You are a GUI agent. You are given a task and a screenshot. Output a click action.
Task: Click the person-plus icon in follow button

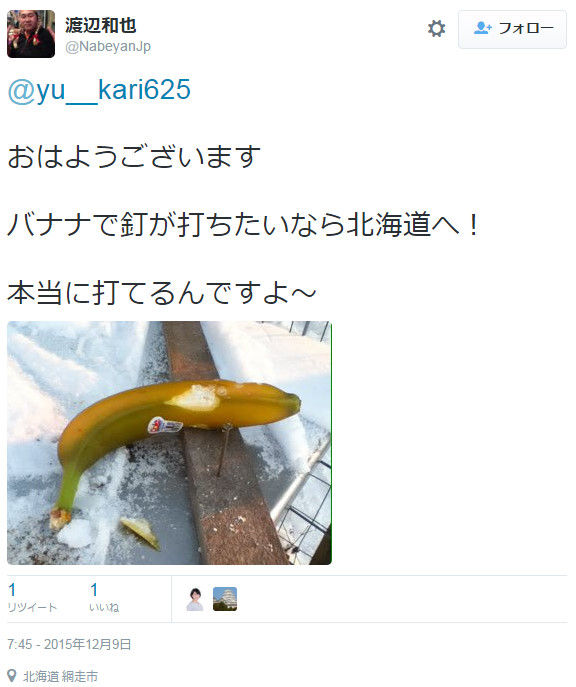(483, 28)
